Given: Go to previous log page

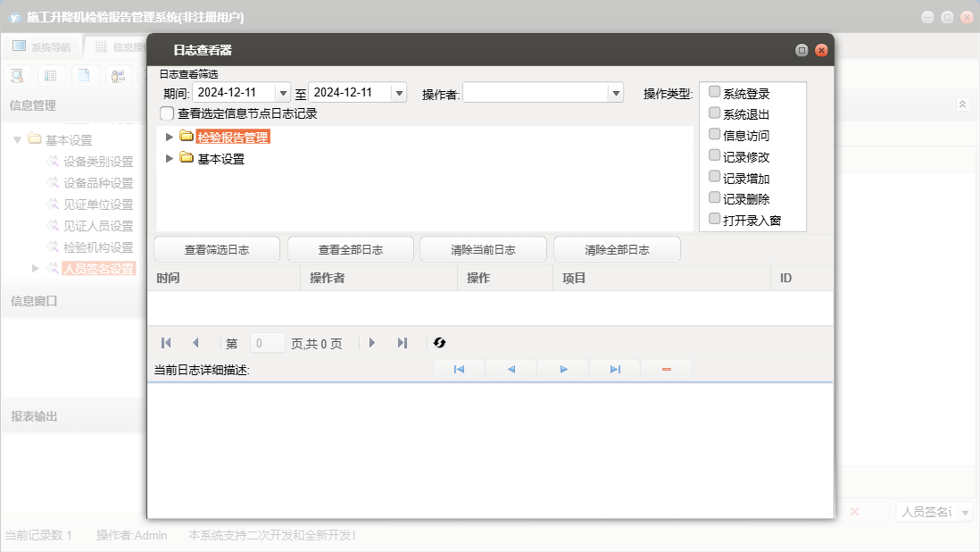Looking at the screenshot, I should [195, 343].
